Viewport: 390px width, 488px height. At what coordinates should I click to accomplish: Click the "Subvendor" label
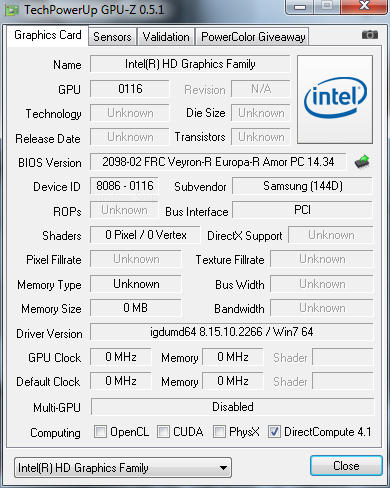pyautogui.click(x=200, y=187)
